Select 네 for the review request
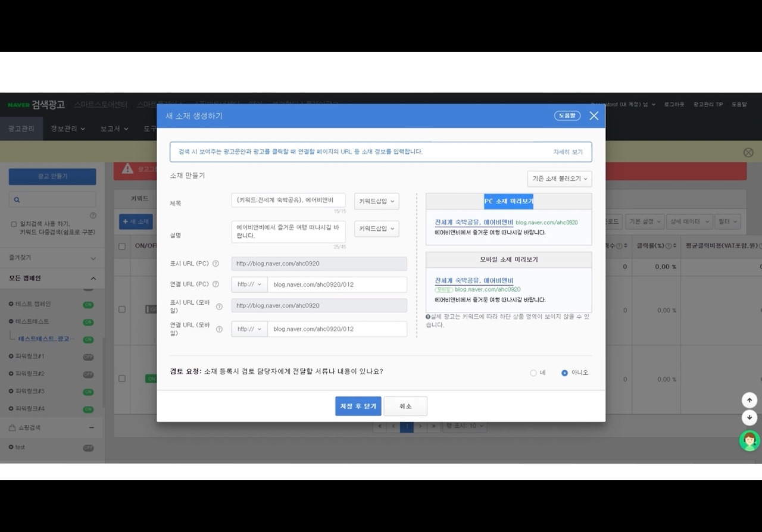Image resolution: width=762 pixels, height=532 pixels. 533,373
